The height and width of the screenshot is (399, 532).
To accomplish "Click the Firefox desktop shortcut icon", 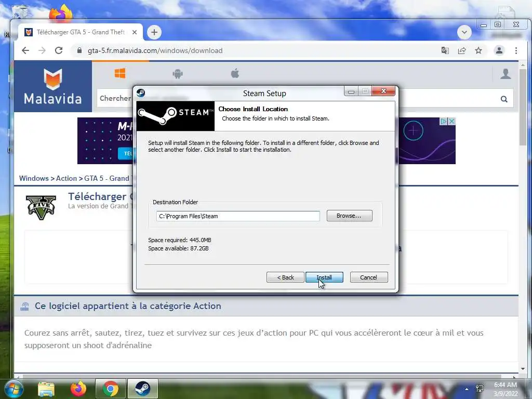I will 61,13.
